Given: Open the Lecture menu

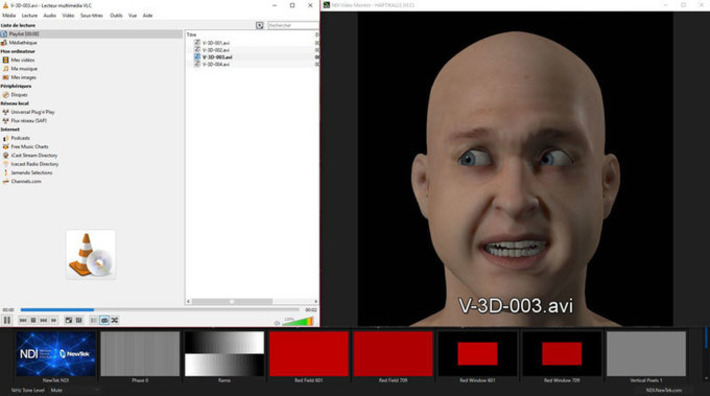Looking at the screenshot, I should (x=29, y=15).
